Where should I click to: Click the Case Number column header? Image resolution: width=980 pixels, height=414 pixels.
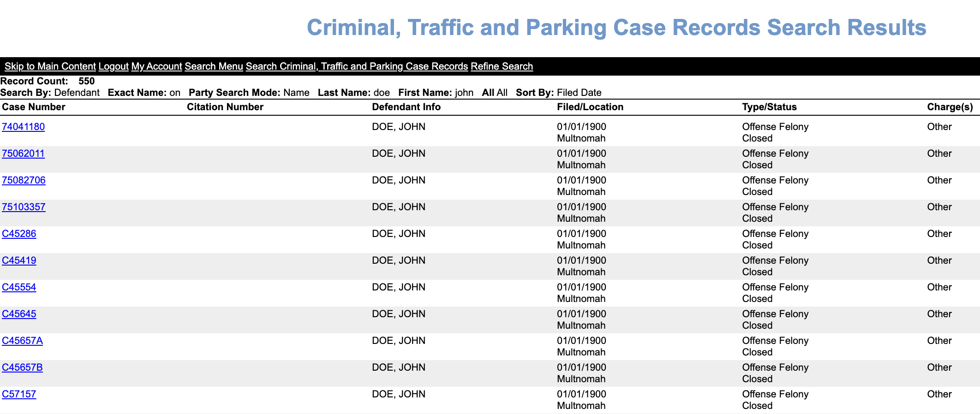point(34,107)
